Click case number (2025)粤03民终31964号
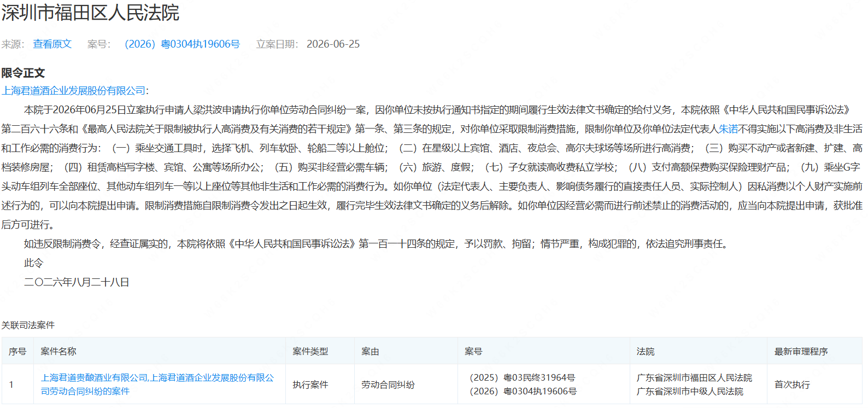Viewport: 868px width, 408px height. pyautogui.click(x=522, y=378)
